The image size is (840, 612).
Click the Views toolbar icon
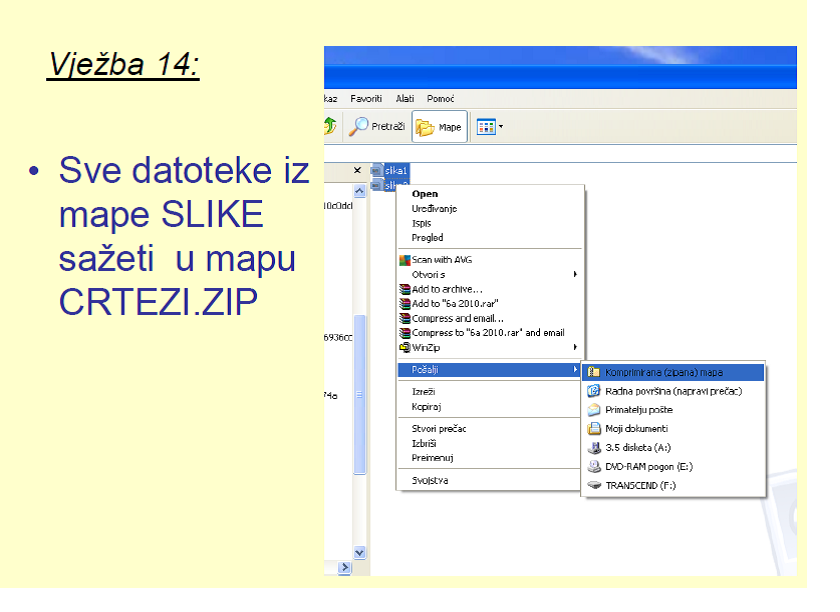(485, 126)
